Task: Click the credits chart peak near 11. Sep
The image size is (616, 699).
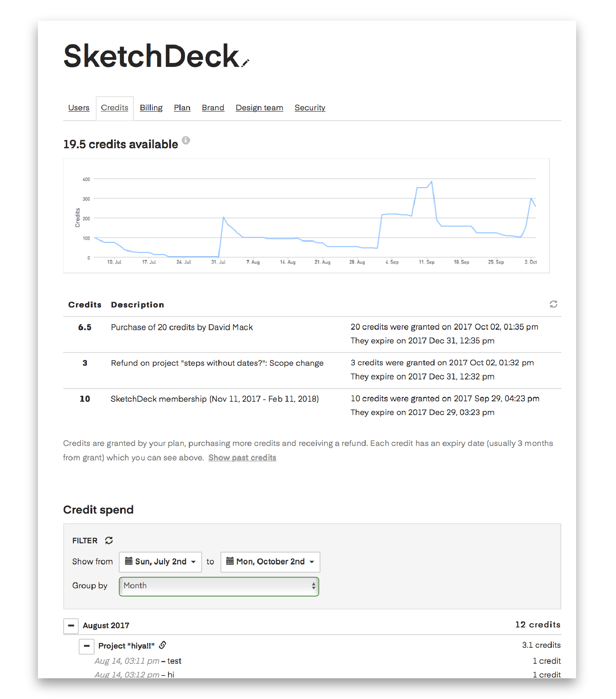Action: coord(432,181)
